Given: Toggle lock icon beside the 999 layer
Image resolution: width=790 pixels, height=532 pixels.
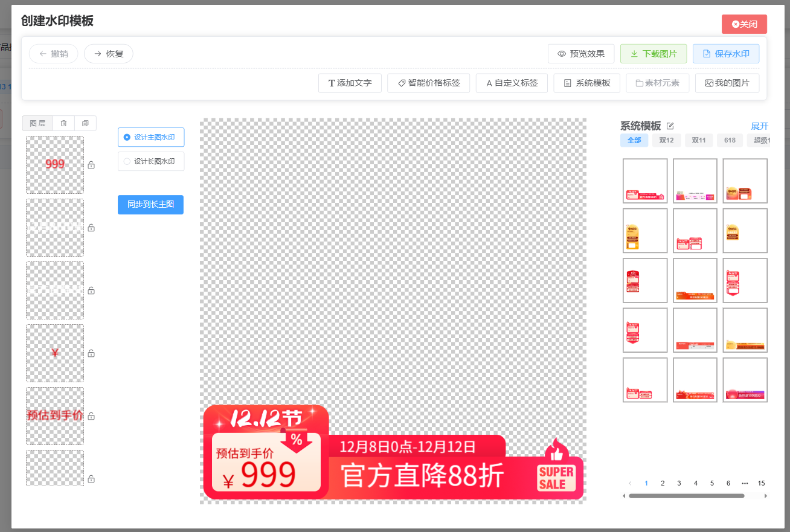Looking at the screenshot, I should click(x=91, y=165).
